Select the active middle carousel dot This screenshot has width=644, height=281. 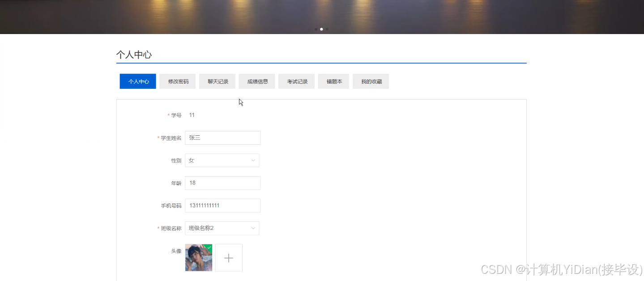pos(321,29)
